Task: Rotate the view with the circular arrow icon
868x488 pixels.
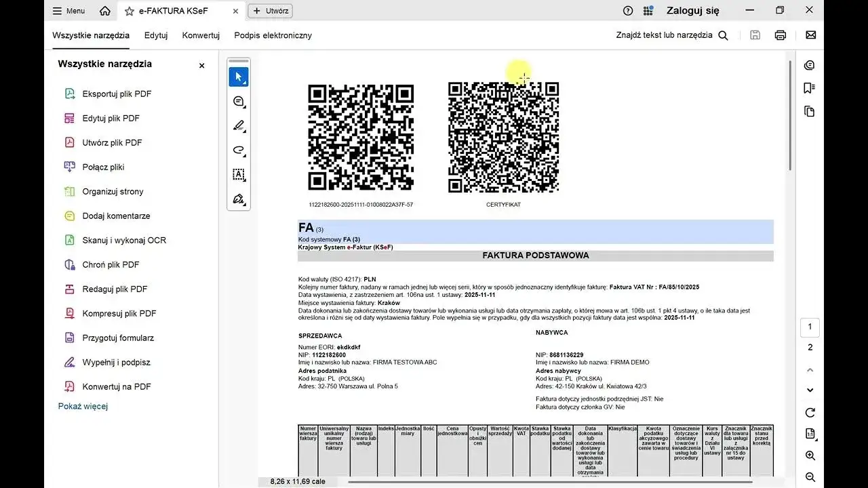Action: coord(810,413)
